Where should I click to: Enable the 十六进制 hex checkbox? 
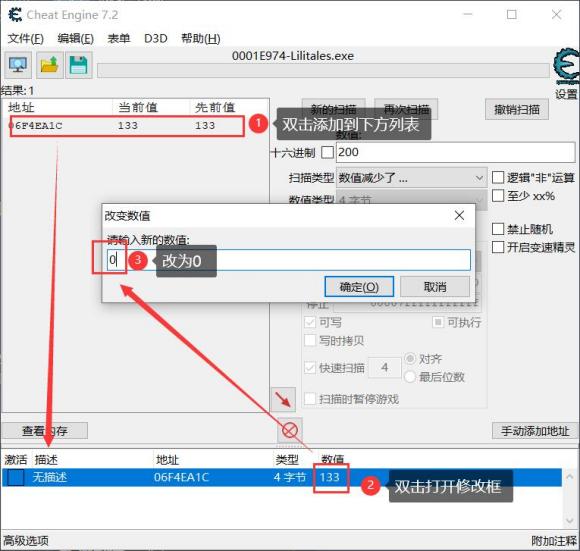[x=327, y=152]
